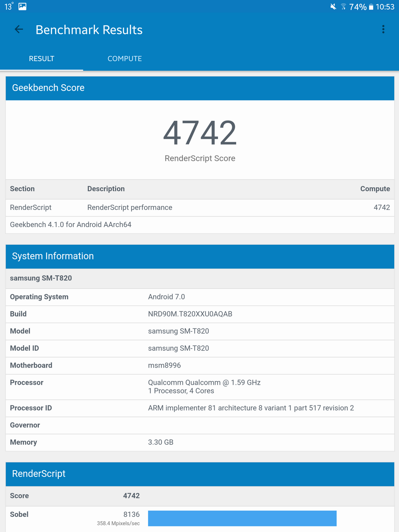This screenshot has height=532, width=399.
Task: Tap the 358.4 Mpixels/sec rate
Action: (x=118, y=524)
